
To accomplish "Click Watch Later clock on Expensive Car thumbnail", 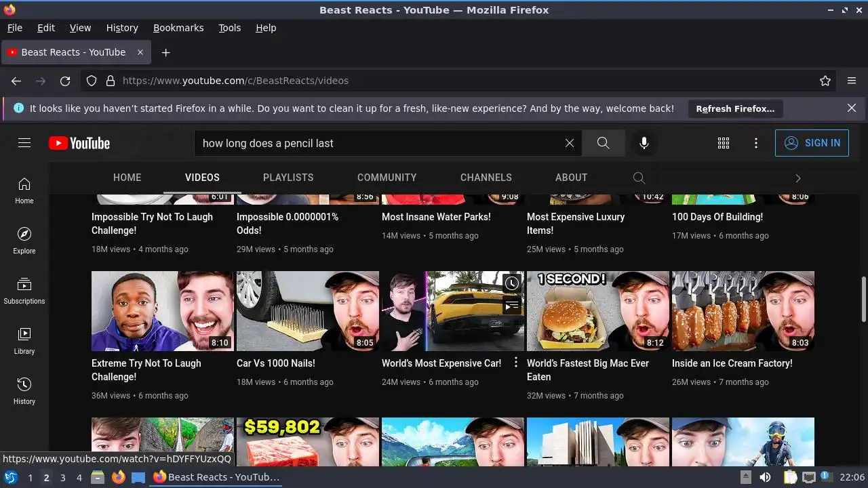I will (512, 283).
